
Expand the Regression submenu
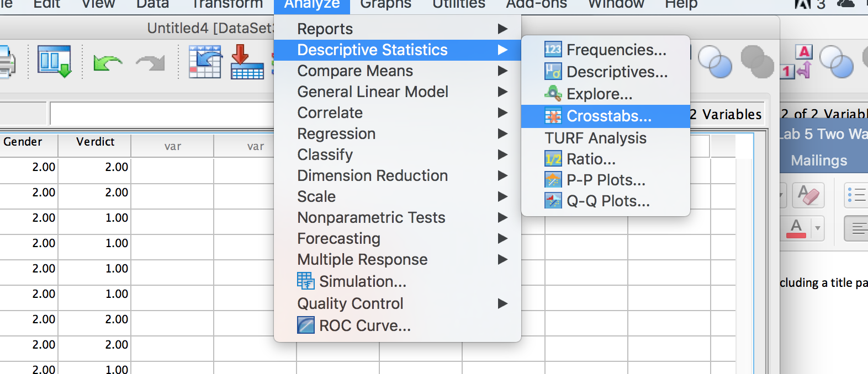click(x=502, y=133)
